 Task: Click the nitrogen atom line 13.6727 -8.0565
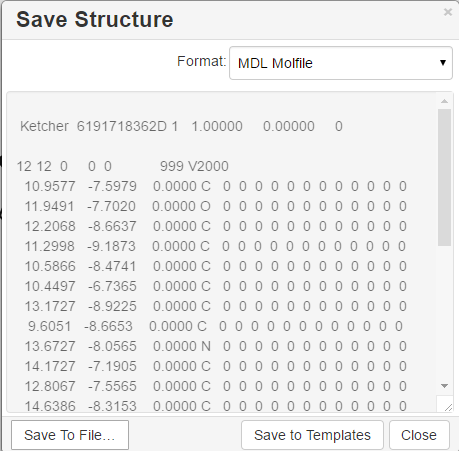click(216, 346)
